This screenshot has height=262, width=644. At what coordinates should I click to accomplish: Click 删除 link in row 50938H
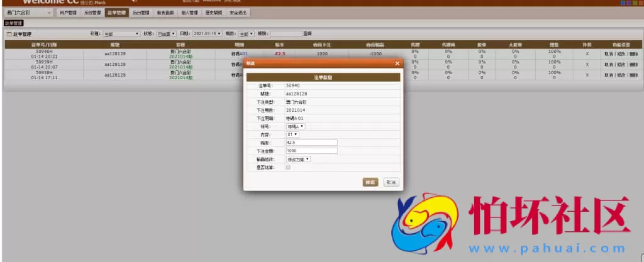tap(634, 75)
